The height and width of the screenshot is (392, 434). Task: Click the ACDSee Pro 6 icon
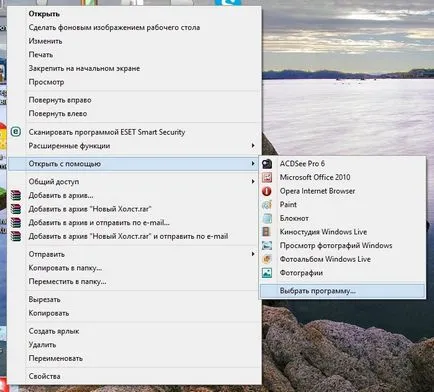[267, 164]
